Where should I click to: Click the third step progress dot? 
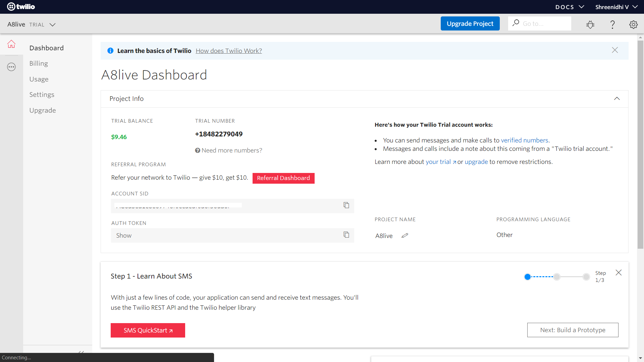(586, 277)
